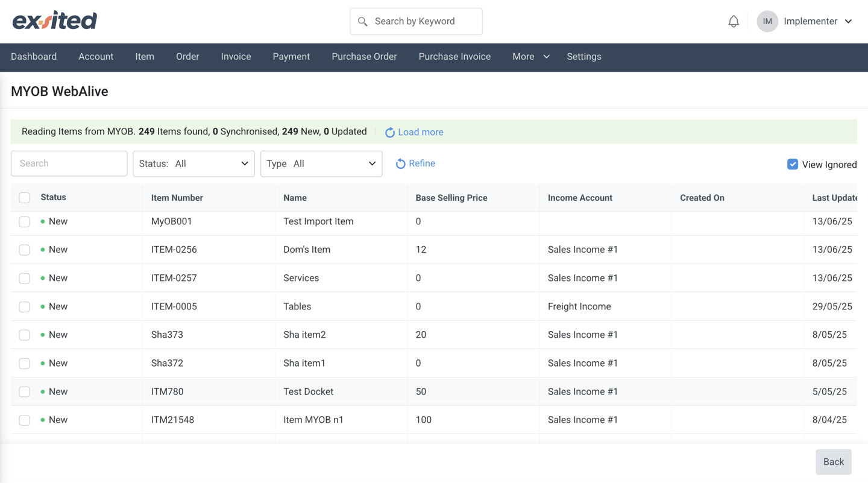
Task: Click the Item Number column header
Action: tap(177, 198)
